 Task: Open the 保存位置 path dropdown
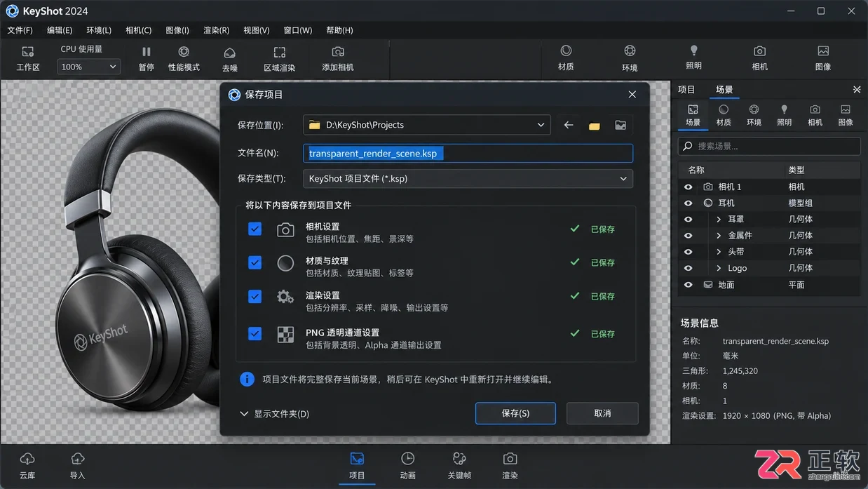[427, 125]
